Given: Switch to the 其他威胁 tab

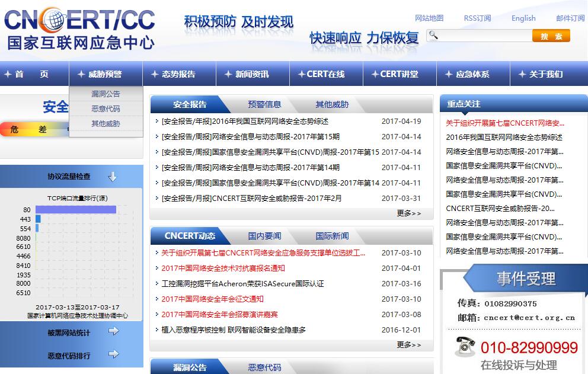Looking at the screenshot, I should (332, 104).
